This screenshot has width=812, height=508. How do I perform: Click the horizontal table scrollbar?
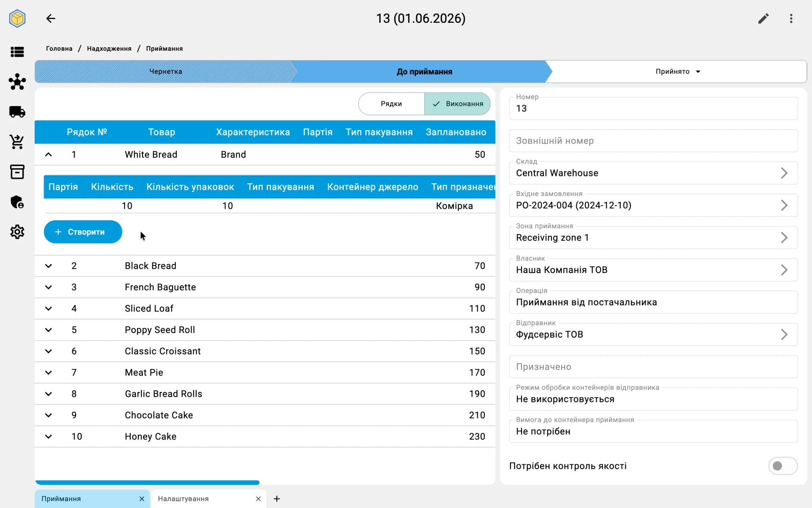click(x=147, y=482)
